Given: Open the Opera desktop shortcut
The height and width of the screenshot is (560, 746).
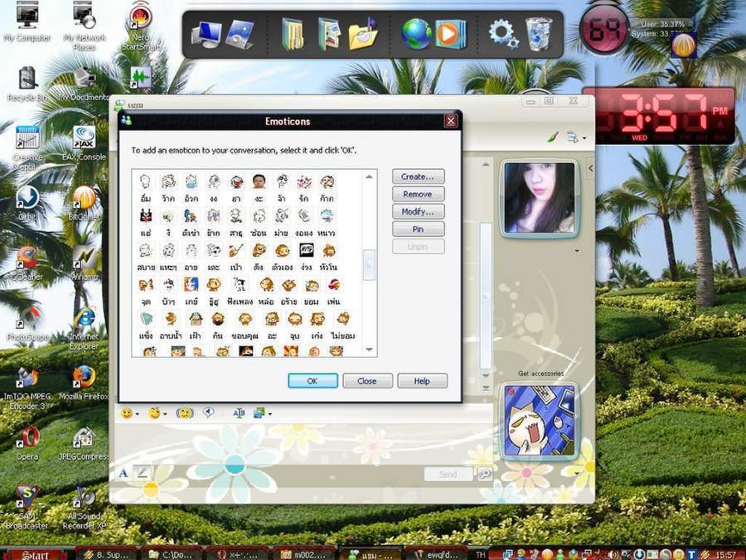Looking at the screenshot, I should (x=27, y=443).
